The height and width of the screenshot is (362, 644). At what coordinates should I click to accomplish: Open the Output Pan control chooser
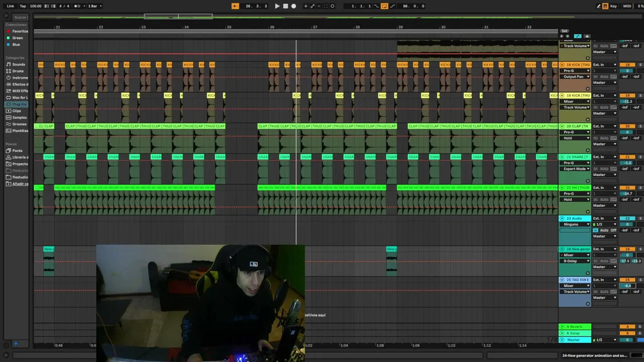point(576,77)
